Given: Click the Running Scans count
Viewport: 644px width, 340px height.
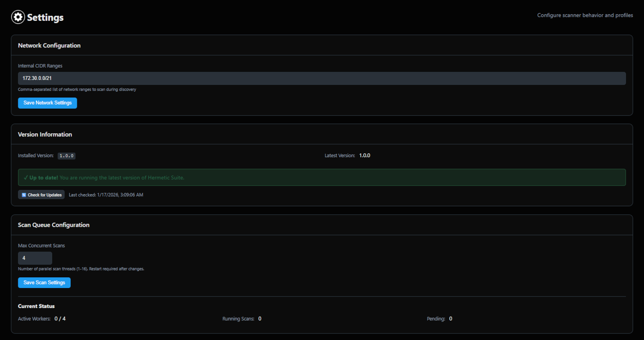Looking at the screenshot, I should pos(260,319).
